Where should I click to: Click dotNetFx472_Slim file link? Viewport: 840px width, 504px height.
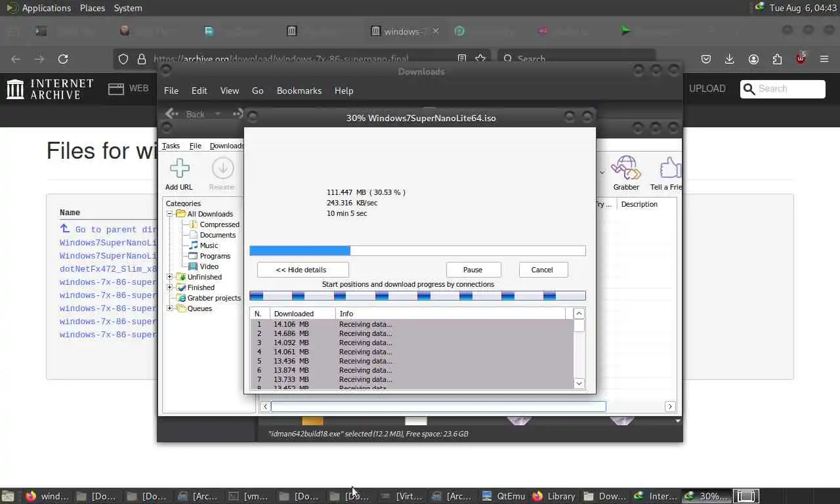coord(108,269)
